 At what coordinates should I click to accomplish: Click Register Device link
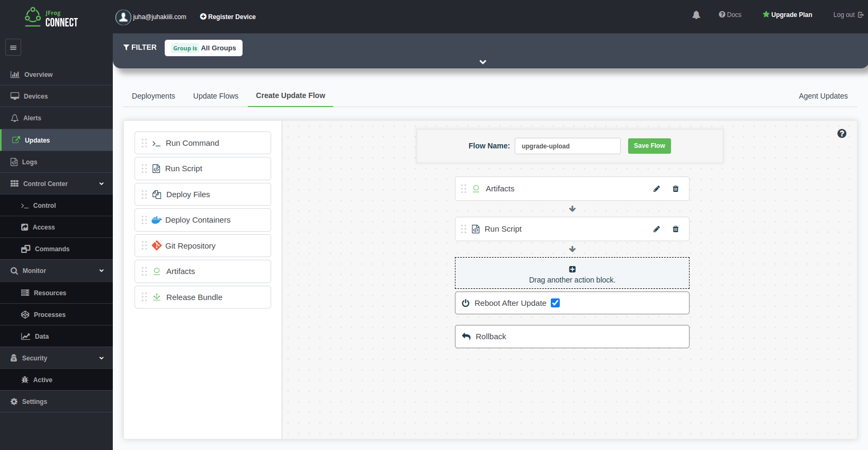pos(228,17)
